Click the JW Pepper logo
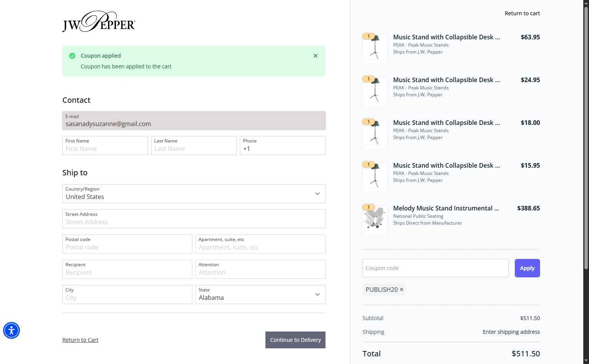This screenshot has width=589, height=364. click(99, 21)
